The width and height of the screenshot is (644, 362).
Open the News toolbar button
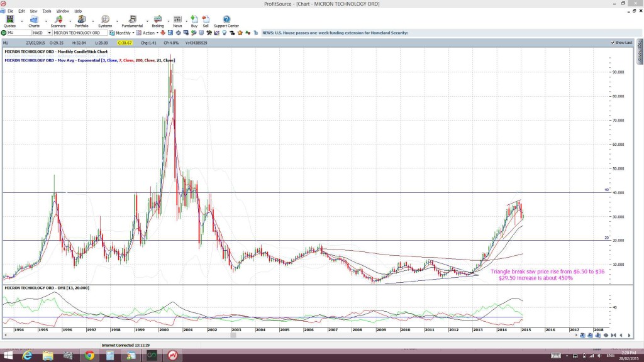tap(177, 21)
